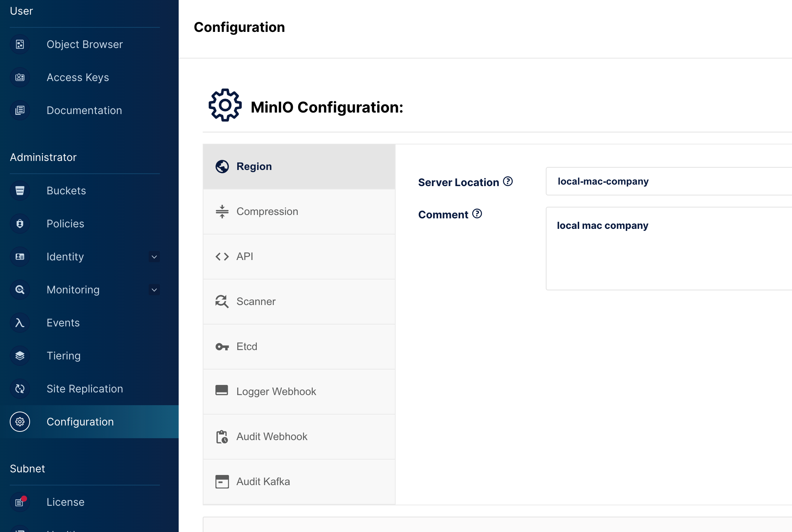
Task: Go to Object Browser page
Action: (x=89, y=44)
